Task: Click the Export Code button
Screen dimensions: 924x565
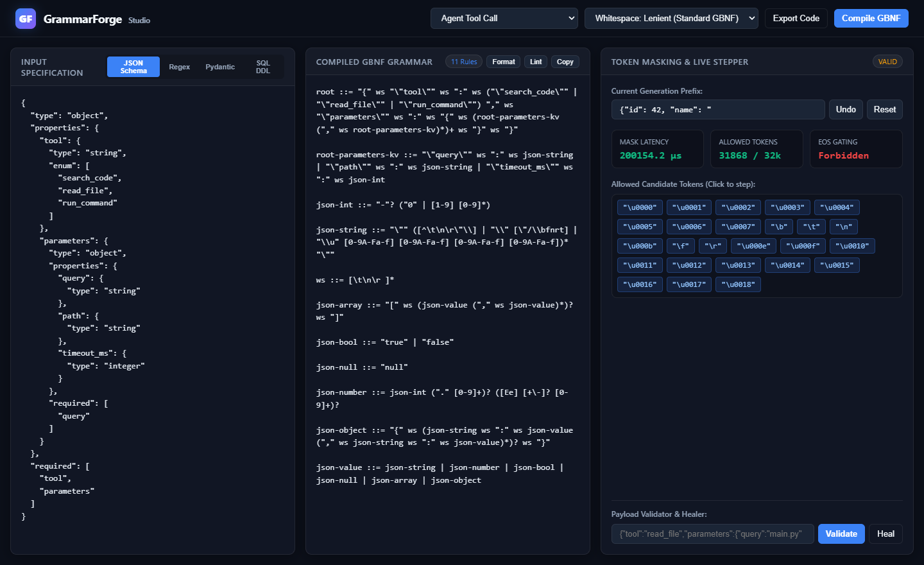Action: point(796,18)
